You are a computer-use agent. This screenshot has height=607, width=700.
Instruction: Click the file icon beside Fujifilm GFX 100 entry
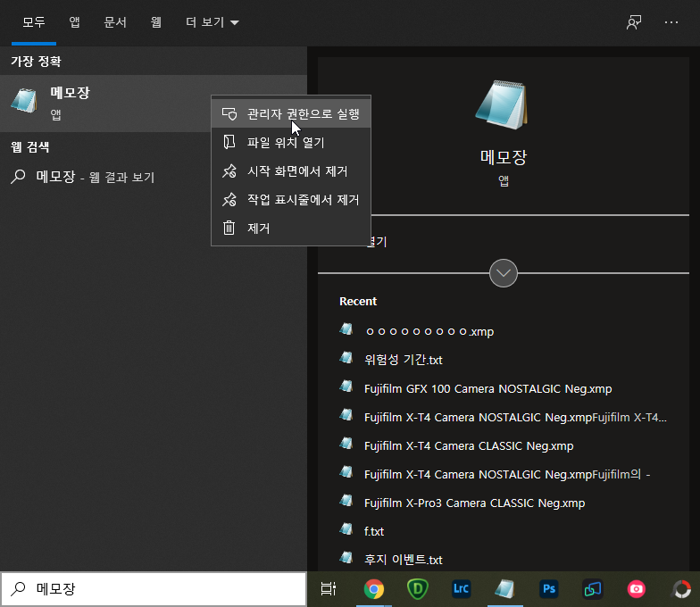346,386
